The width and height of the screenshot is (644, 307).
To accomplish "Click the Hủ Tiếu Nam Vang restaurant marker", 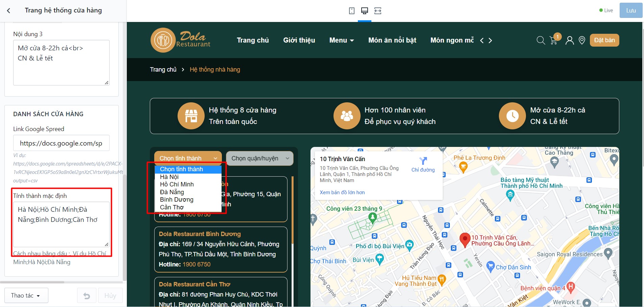I will [441, 280].
